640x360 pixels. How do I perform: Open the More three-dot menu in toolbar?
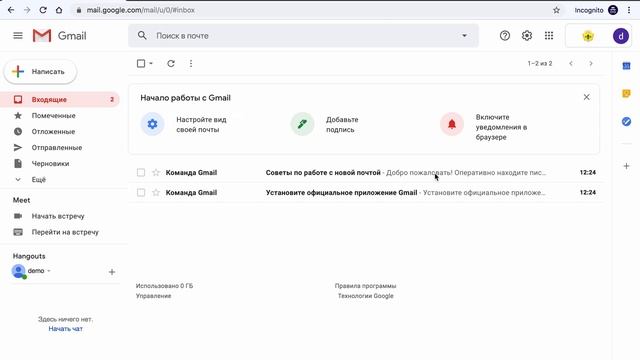[x=191, y=63]
